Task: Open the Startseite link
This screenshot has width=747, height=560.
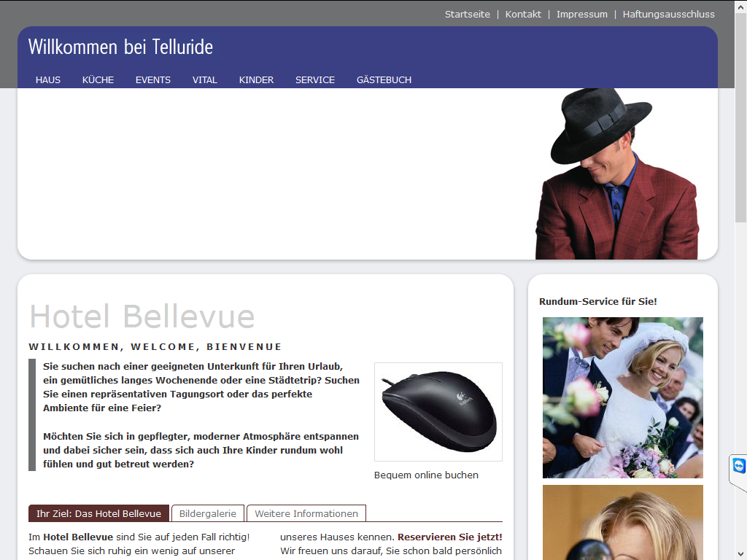Action: click(x=468, y=15)
